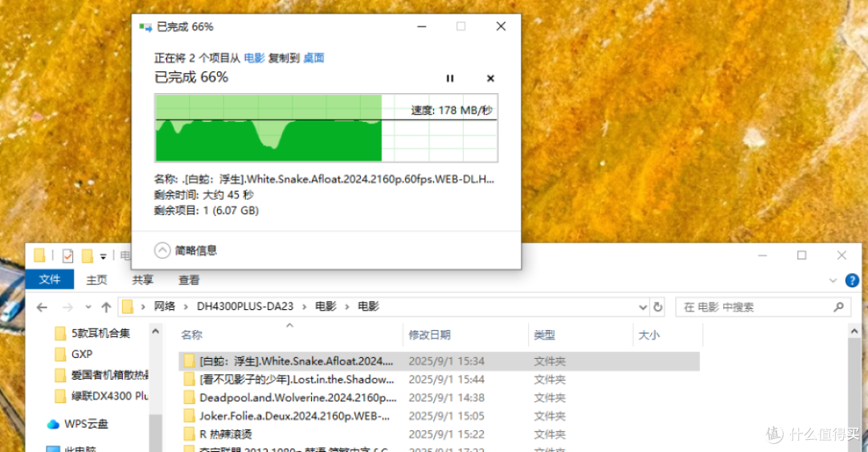Click the address bar folder icon

[x=128, y=307]
